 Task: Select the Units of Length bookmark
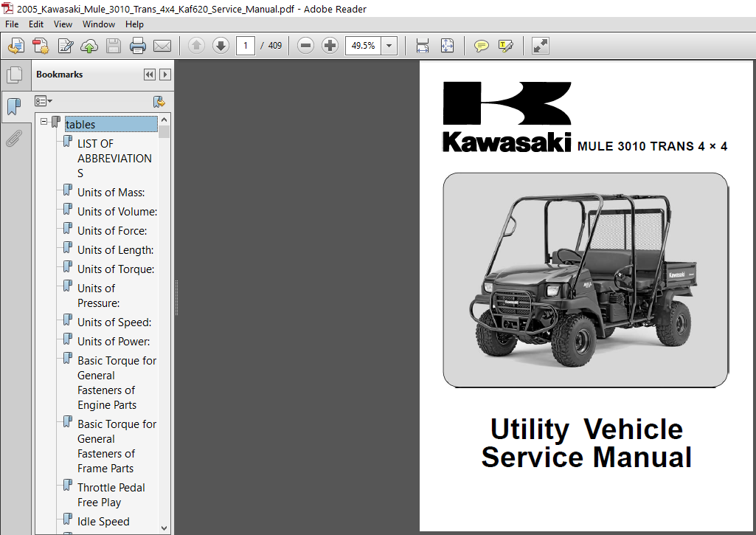[x=115, y=250]
